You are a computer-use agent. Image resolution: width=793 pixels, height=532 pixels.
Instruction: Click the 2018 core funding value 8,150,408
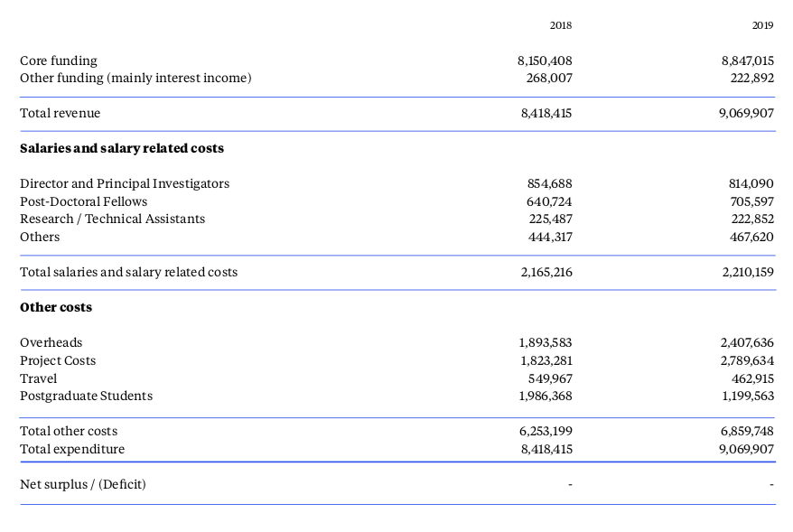point(545,61)
